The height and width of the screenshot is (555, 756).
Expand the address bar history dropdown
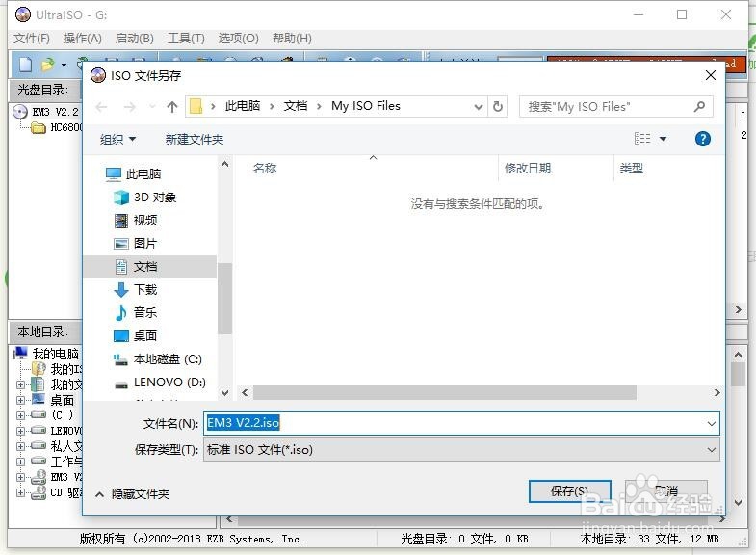478,107
